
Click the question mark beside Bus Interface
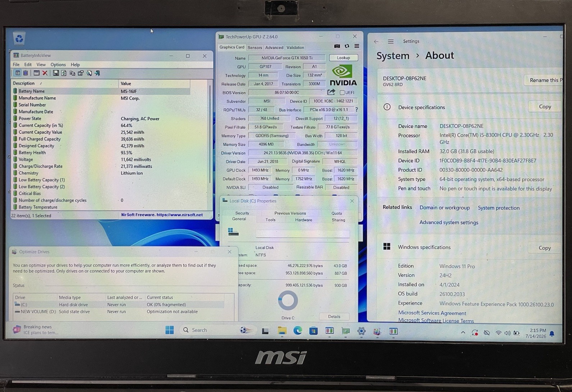(x=357, y=110)
